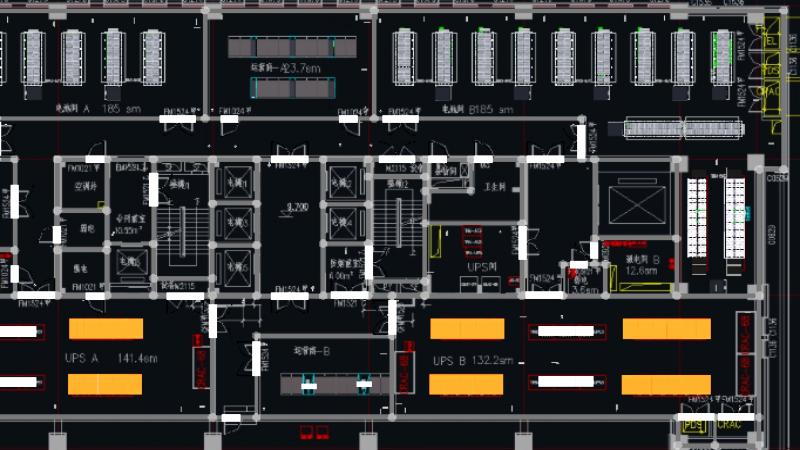Viewport: 800px width, 450px height.
Task: Select upper orange block in UPS A room
Action: point(105,329)
